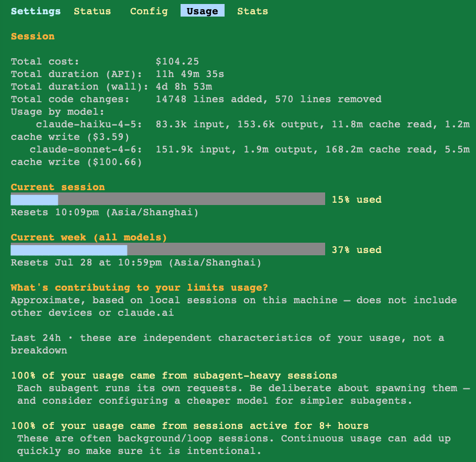The image size is (476, 462).
Task: Click What's contributing to your limits usage heading
Action: pyautogui.click(x=139, y=288)
